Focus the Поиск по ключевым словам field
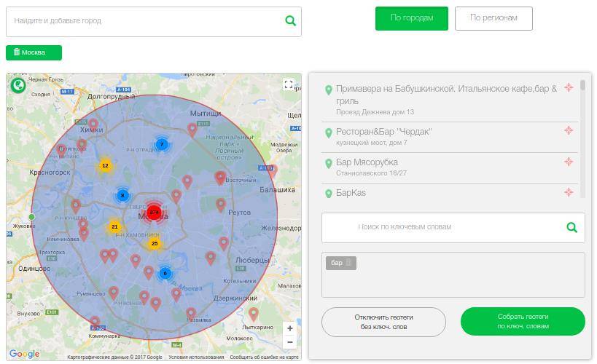The image size is (597, 364). pos(453,227)
